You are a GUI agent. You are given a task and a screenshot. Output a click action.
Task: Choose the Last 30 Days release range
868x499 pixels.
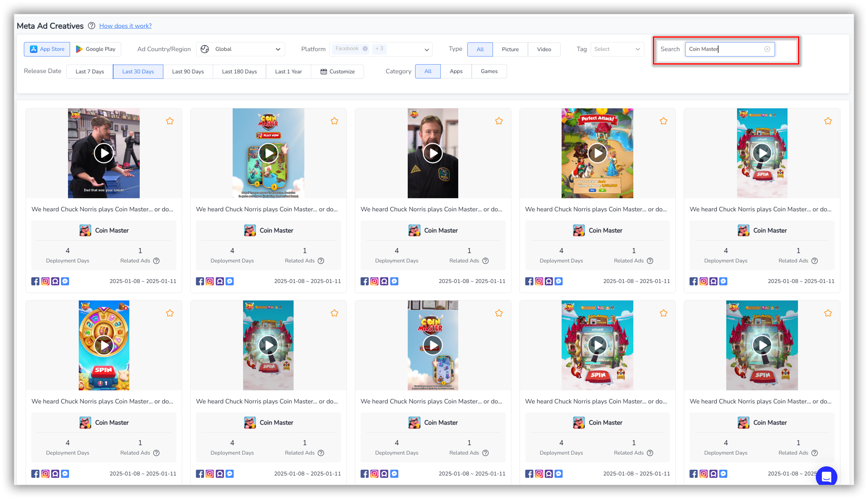click(138, 72)
